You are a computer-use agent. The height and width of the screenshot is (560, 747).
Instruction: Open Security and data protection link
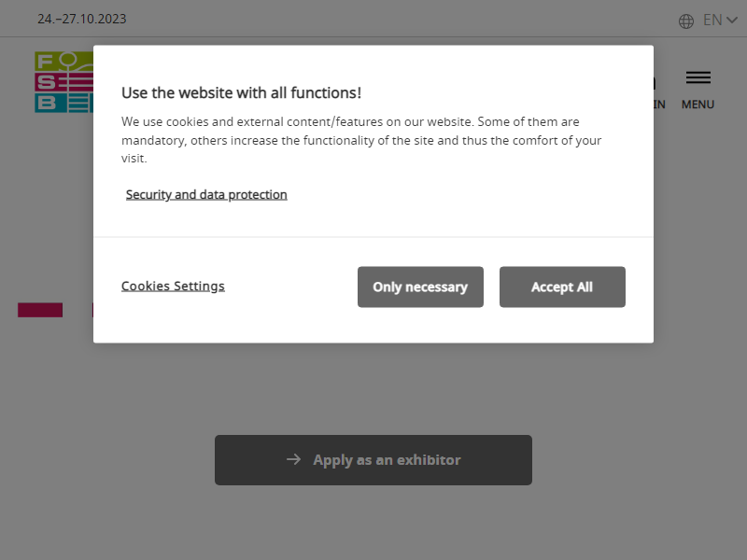pyautogui.click(x=206, y=194)
